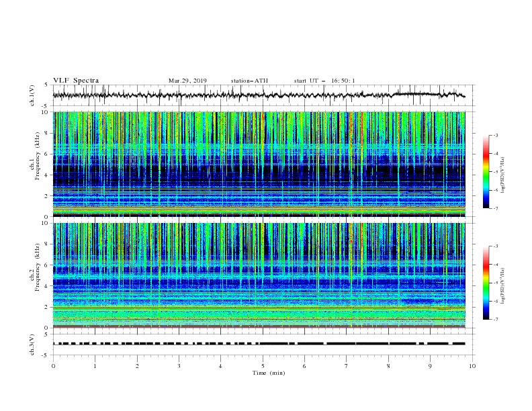Image resolution: width=532 pixels, height=411 pixels.
Task: Click the "VLF Spectra" title text
Action: tap(76, 81)
